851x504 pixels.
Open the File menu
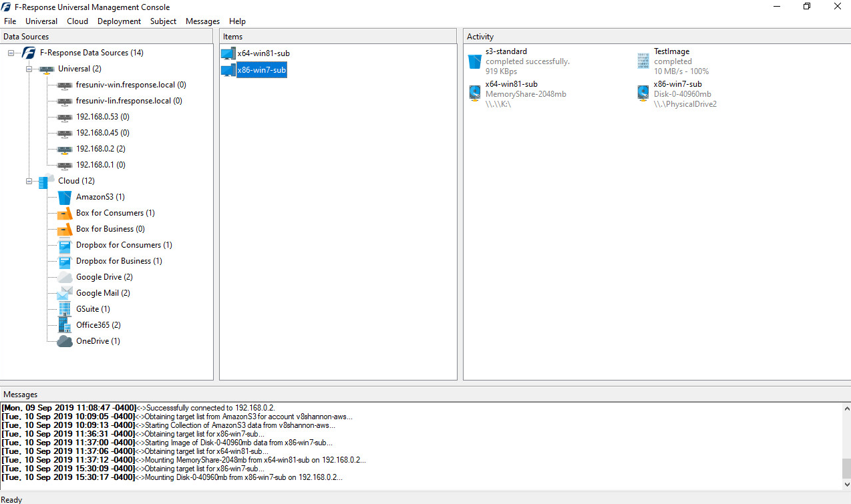pos(10,21)
